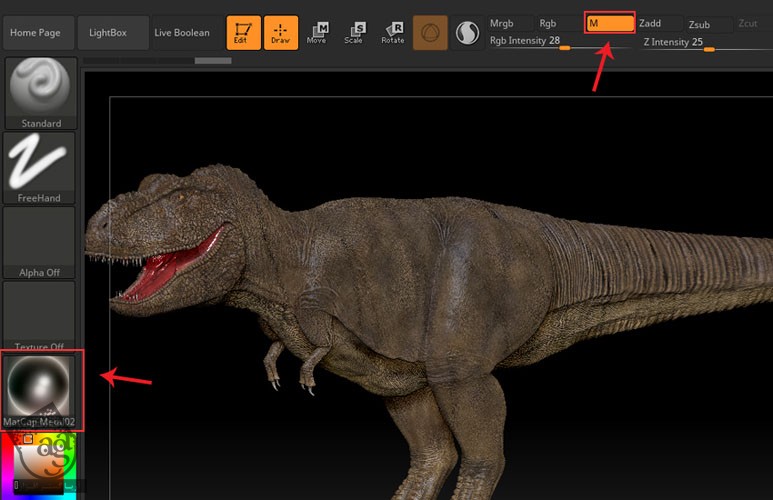Viewport: 773px width, 500px height.
Task: Enable Zadd sculpting mode
Action: [x=658, y=23]
